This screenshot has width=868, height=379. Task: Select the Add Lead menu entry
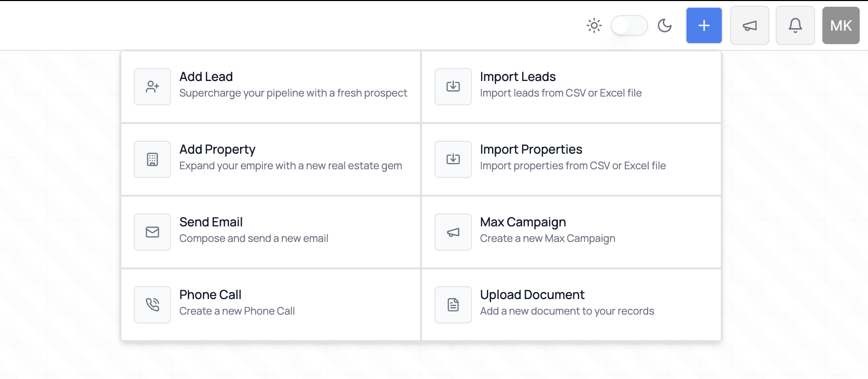pyautogui.click(x=271, y=87)
